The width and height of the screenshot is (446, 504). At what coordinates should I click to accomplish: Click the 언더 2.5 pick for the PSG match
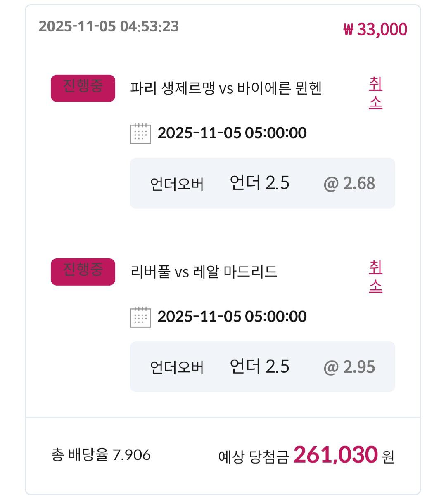tap(259, 183)
